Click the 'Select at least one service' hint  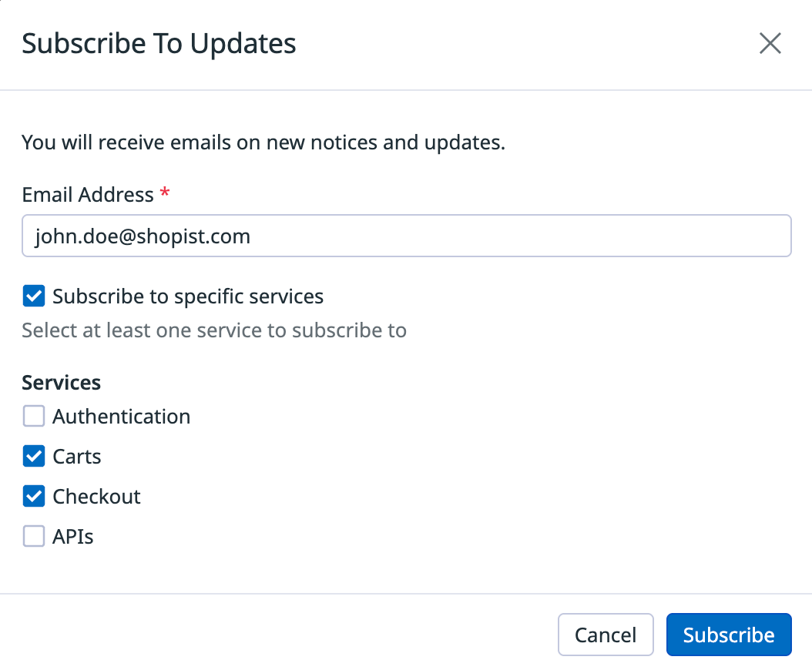click(213, 331)
